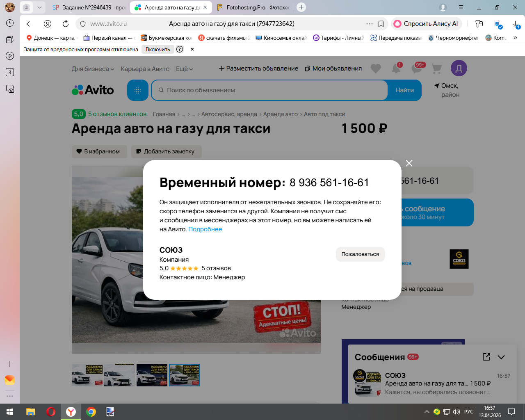Open the three-dots page menu in address bar

pyautogui.click(x=370, y=24)
